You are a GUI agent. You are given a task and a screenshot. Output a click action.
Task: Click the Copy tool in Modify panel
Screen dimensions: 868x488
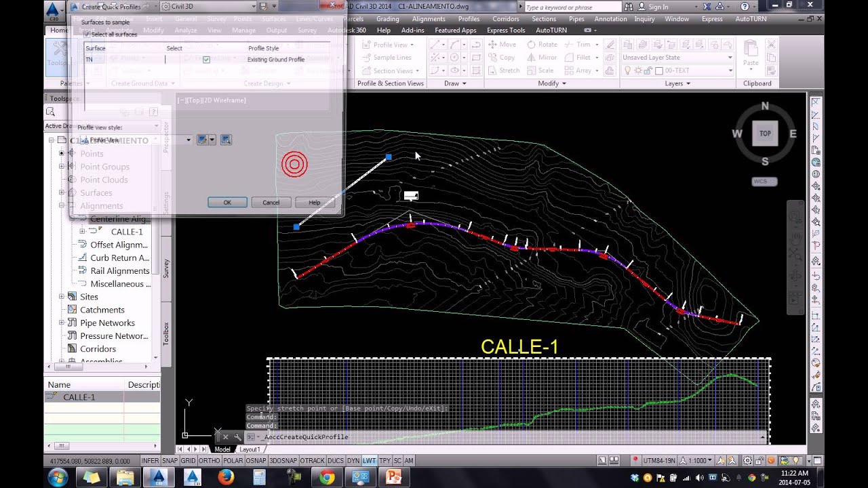click(502, 58)
